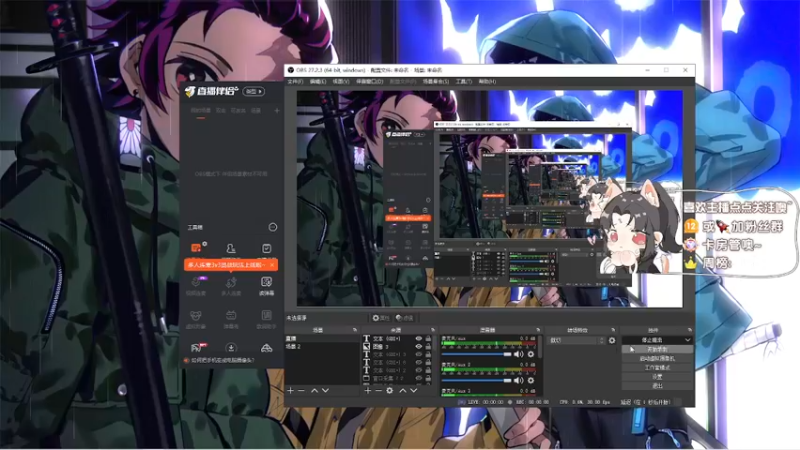Image resolution: width=800 pixels, height=450 pixels.
Task: Open the person tool icon in 直播伴侣 toolbox
Action: click(231, 248)
